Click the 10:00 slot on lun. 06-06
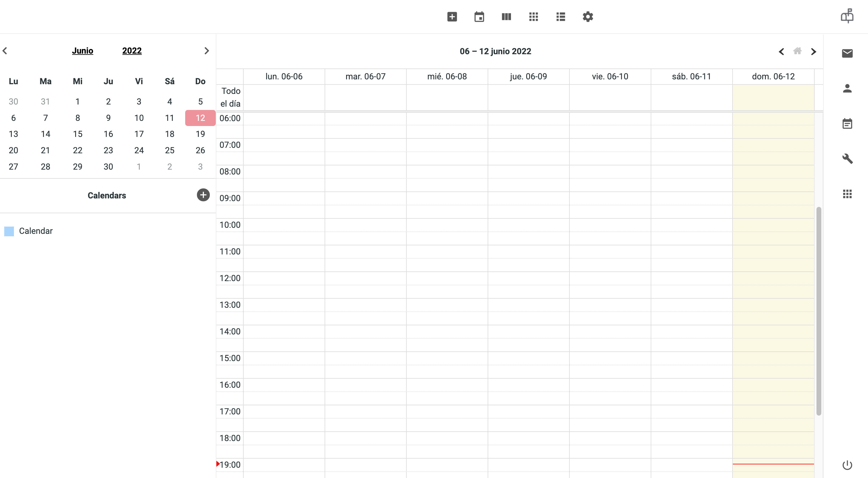This screenshot has height=478, width=868. click(284, 225)
